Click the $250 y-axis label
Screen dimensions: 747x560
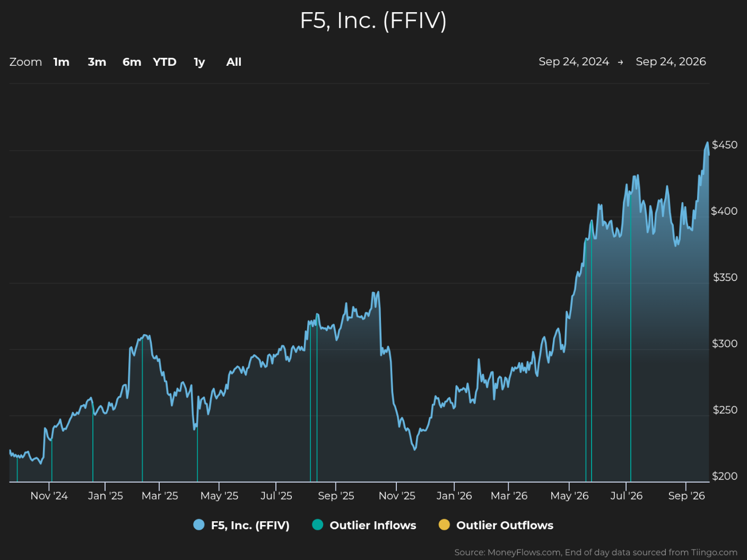(x=725, y=410)
